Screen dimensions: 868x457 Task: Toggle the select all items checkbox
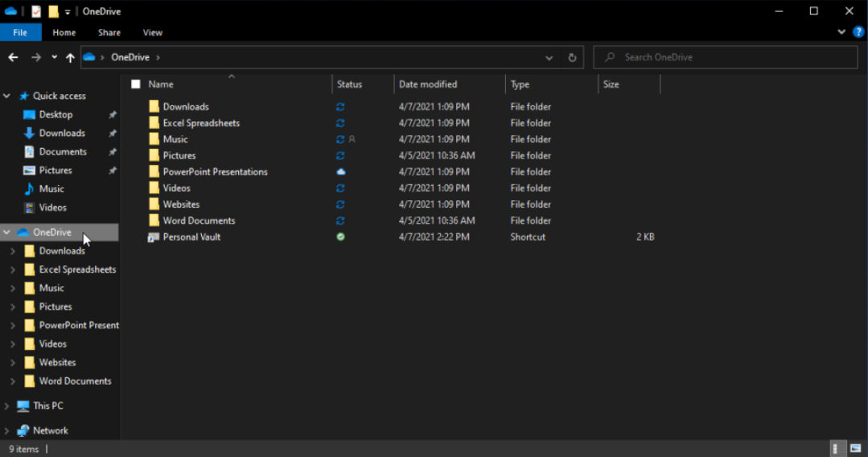pyautogui.click(x=135, y=84)
